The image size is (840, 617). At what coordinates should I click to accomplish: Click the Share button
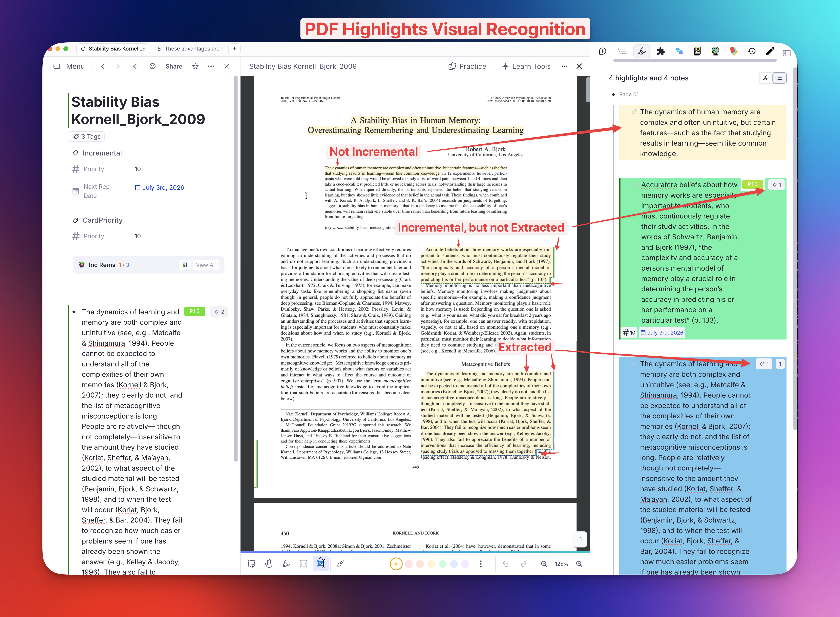[x=174, y=66]
